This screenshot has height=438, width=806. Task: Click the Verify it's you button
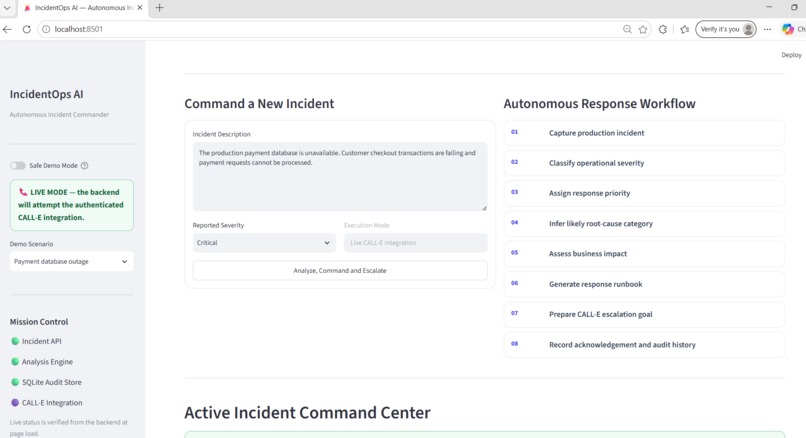[x=725, y=29]
